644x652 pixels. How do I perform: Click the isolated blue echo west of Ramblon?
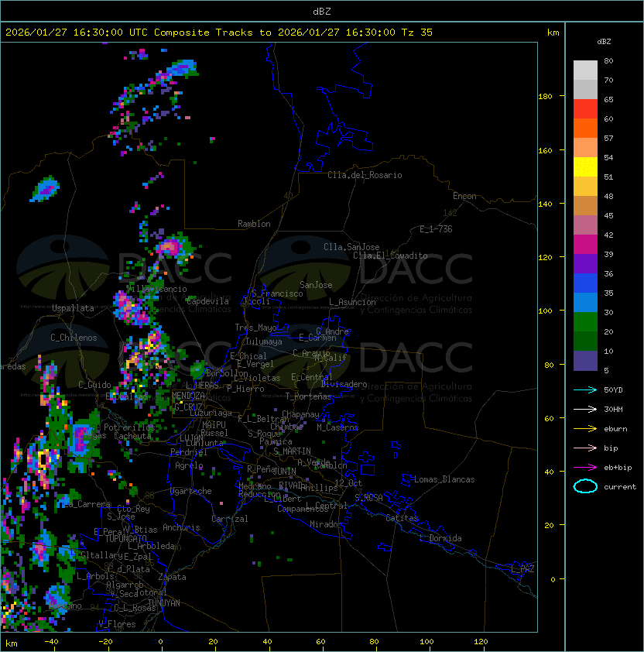46,190
